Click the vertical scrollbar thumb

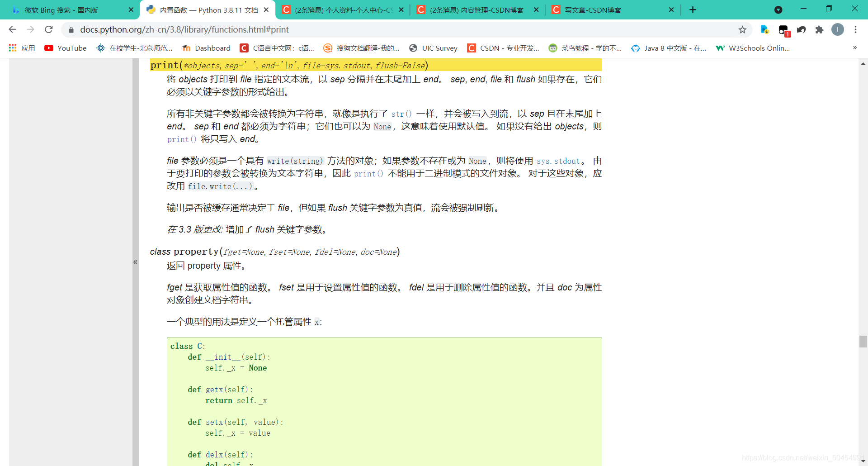click(x=863, y=342)
